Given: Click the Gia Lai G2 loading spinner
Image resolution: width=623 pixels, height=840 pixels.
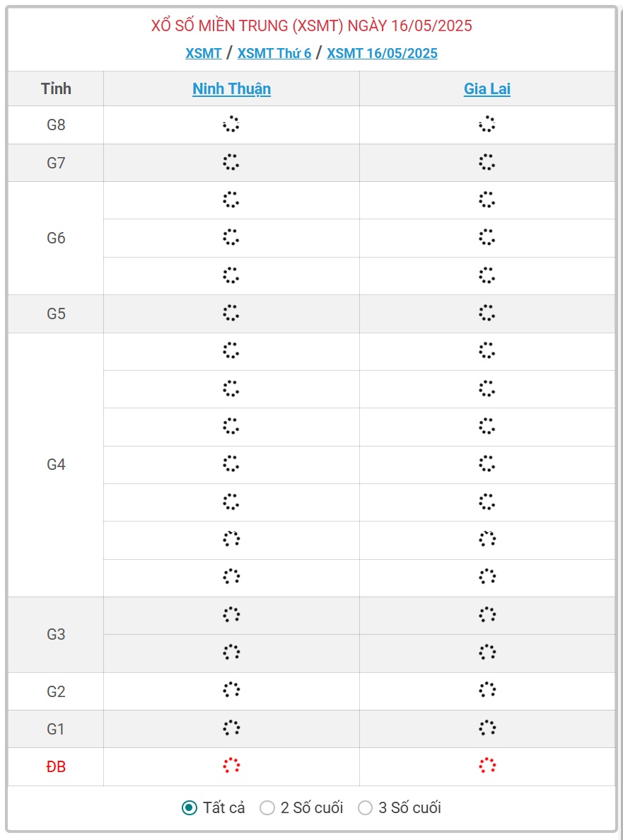Looking at the screenshot, I should [x=487, y=690].
